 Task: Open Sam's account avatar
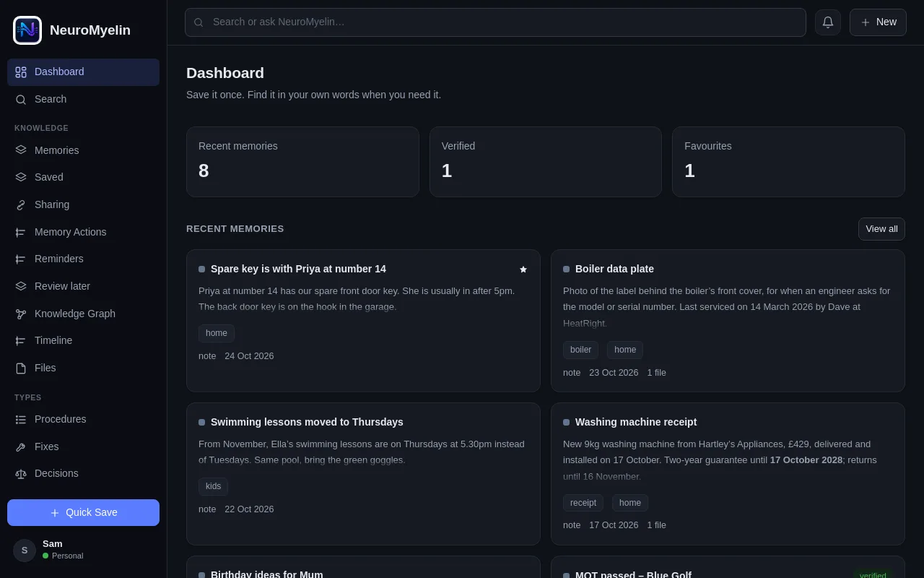(25, 551)
